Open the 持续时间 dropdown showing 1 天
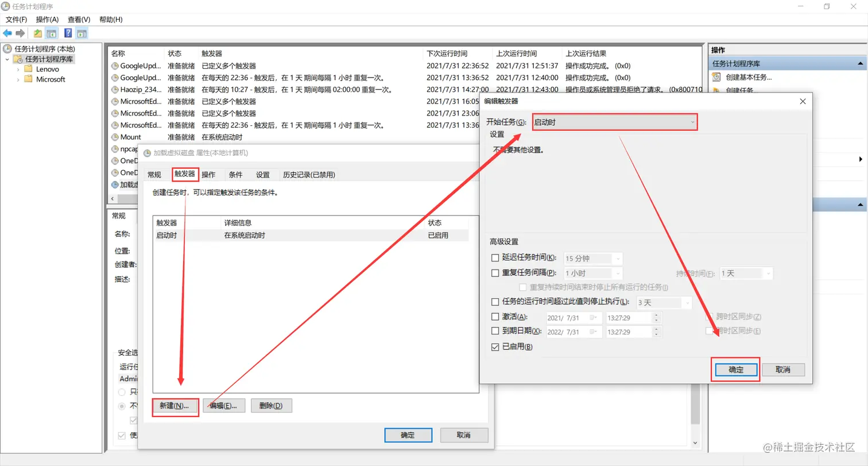The width and height of the screenshot is (868, 466). click(x=746, y=274)
